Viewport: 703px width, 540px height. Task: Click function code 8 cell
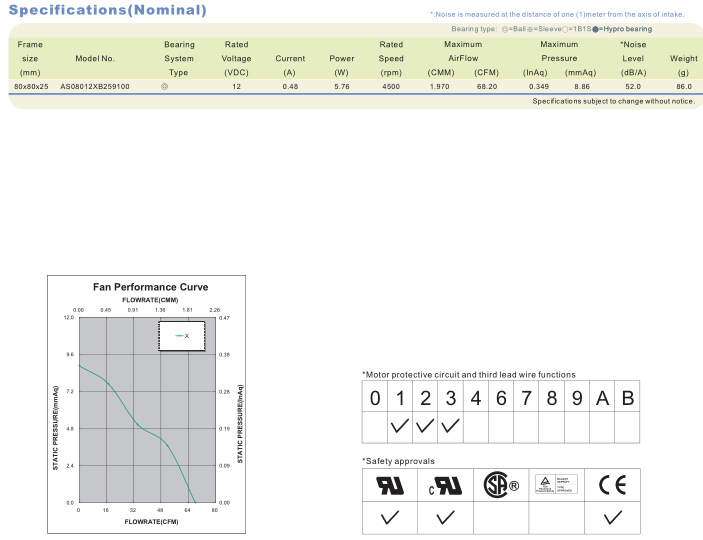coord(551,397)
